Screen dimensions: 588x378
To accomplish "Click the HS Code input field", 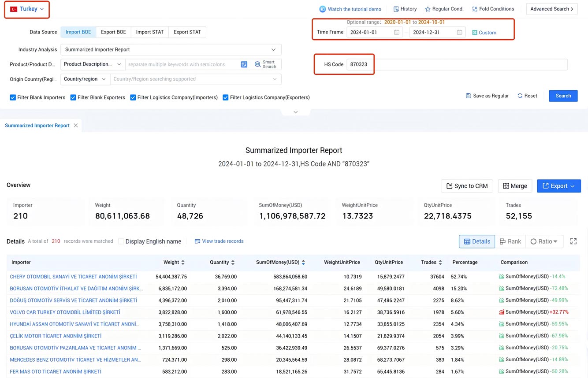I will (x=457, y=64).
